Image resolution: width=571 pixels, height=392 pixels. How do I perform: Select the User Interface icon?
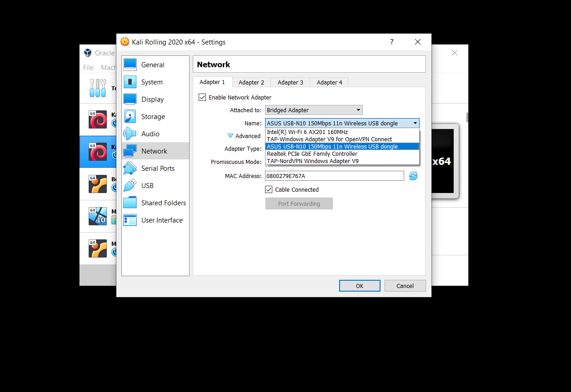(x=130, y=220)
